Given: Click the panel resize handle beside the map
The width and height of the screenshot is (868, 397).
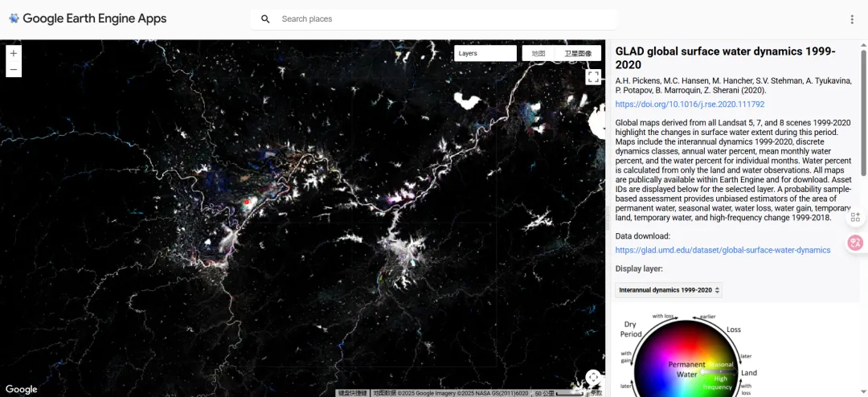Looking at the screenshot, I should coord(608,218).
